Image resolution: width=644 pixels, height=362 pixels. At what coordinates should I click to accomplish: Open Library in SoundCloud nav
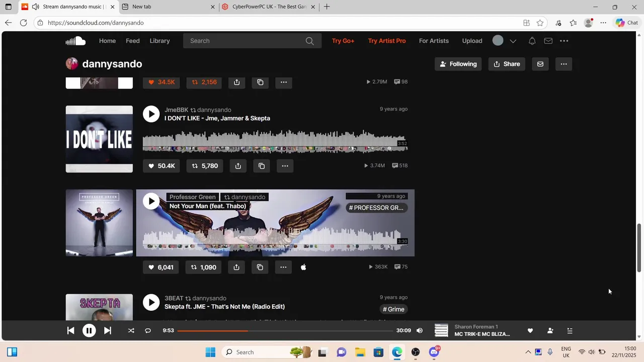click(x=159, y=41)
